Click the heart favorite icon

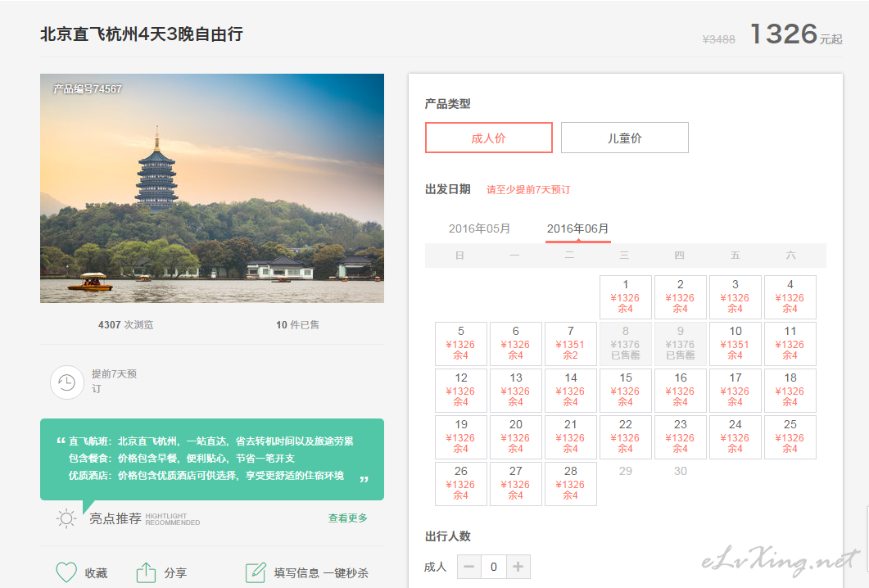pos(66,572)
